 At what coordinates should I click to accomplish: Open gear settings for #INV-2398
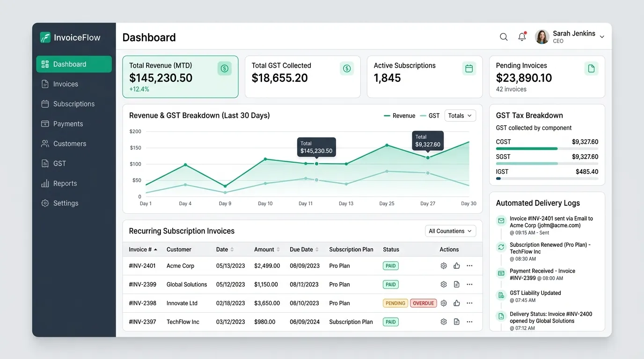coord(444,303)
